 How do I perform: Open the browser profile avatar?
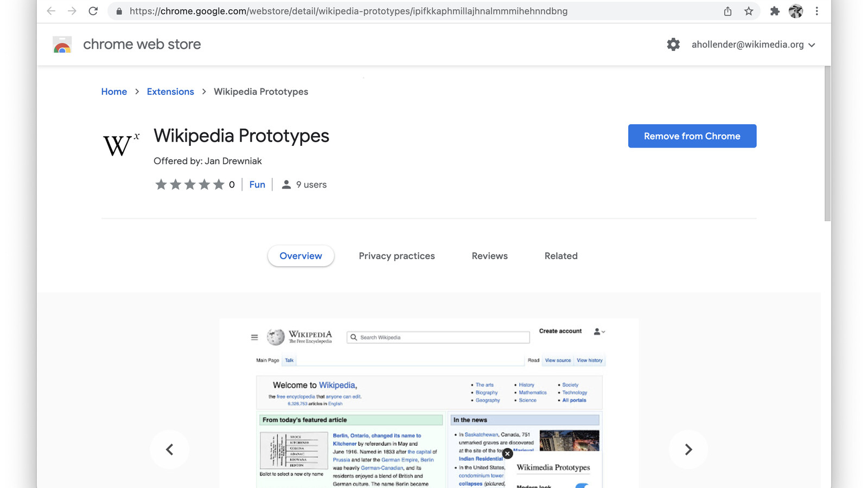[x=796, y=11]
